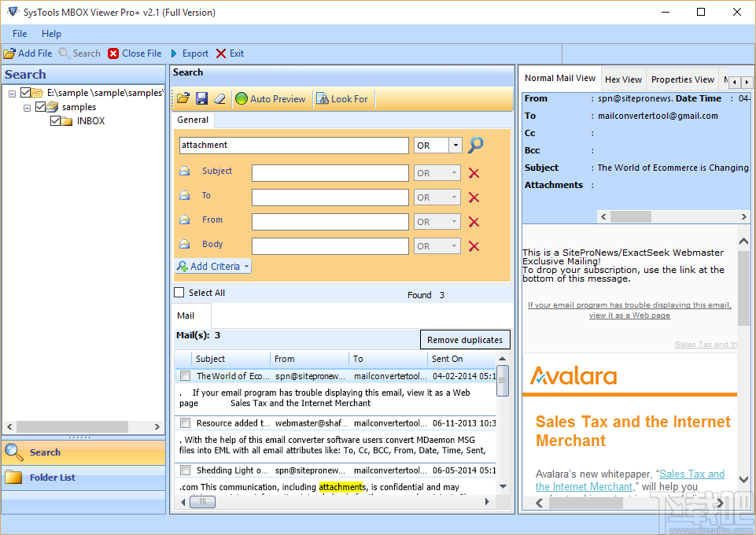756x535 pixels.
Task: Focus the 'attachment' search text field
Action: 294,145
